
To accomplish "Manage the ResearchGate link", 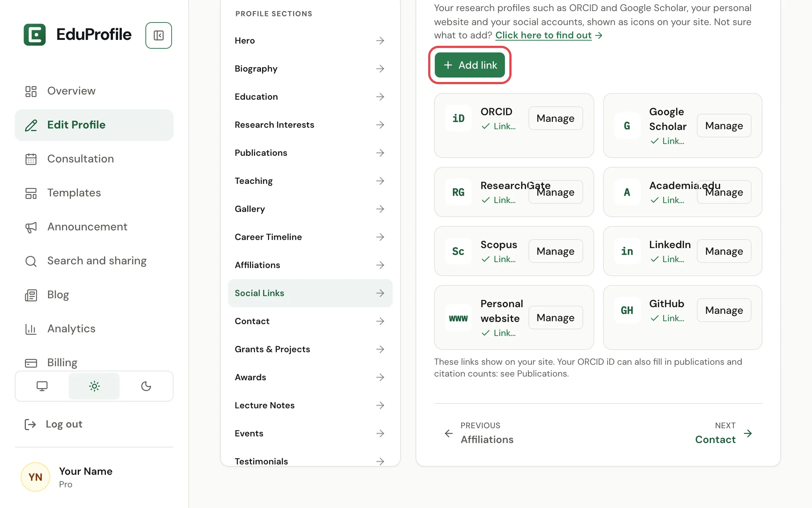I will coord(555,192).
